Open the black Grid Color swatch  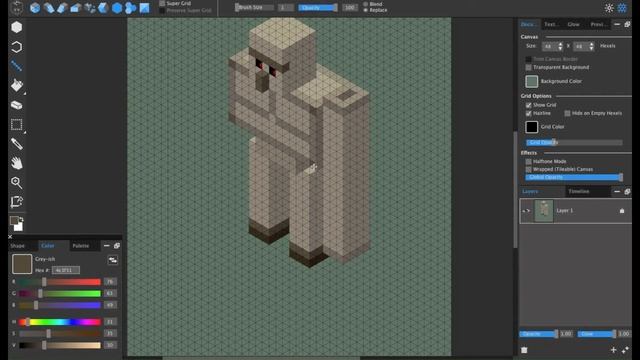click(531, 127)
